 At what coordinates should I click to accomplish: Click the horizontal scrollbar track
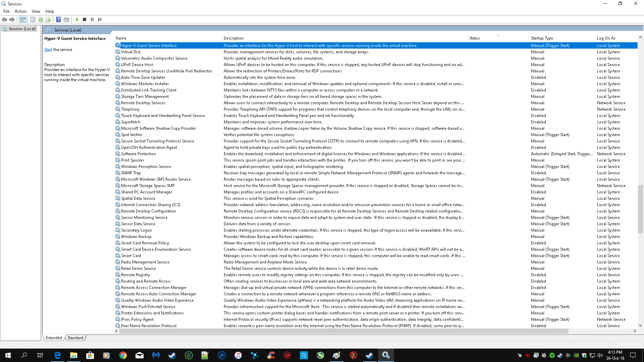[600, 331]
